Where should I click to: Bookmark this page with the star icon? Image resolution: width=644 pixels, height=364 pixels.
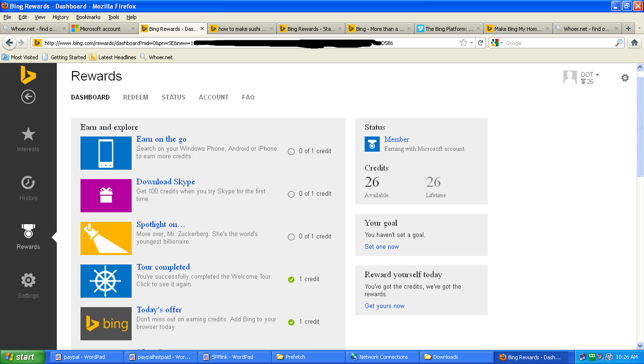click(464, 43)
